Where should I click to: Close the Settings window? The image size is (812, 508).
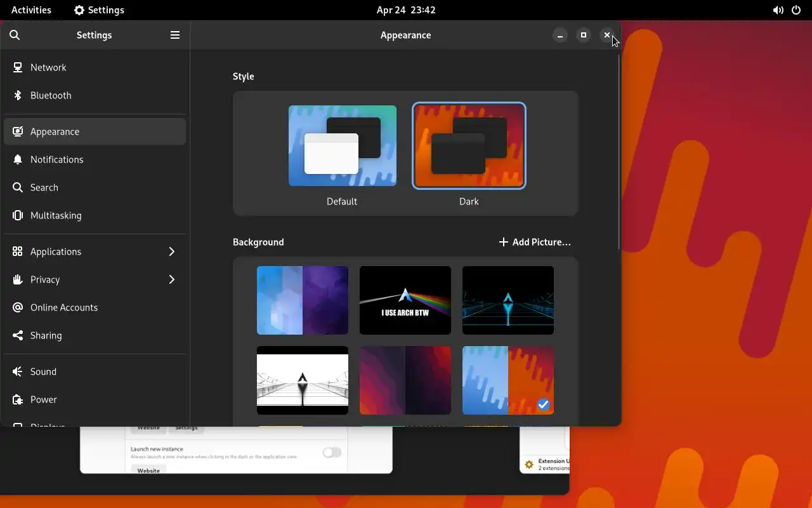click(x=607, y=36)
